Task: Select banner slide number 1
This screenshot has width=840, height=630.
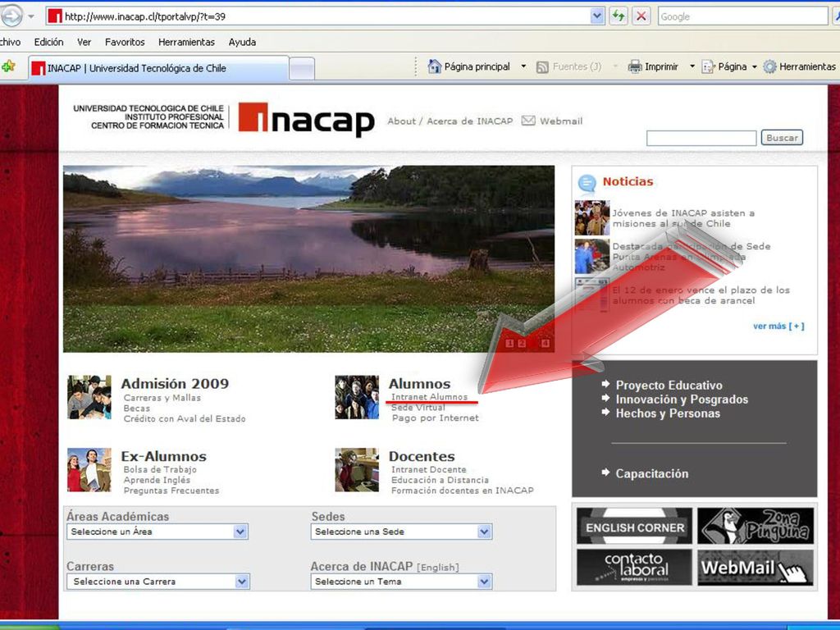Action: (509, 344)
